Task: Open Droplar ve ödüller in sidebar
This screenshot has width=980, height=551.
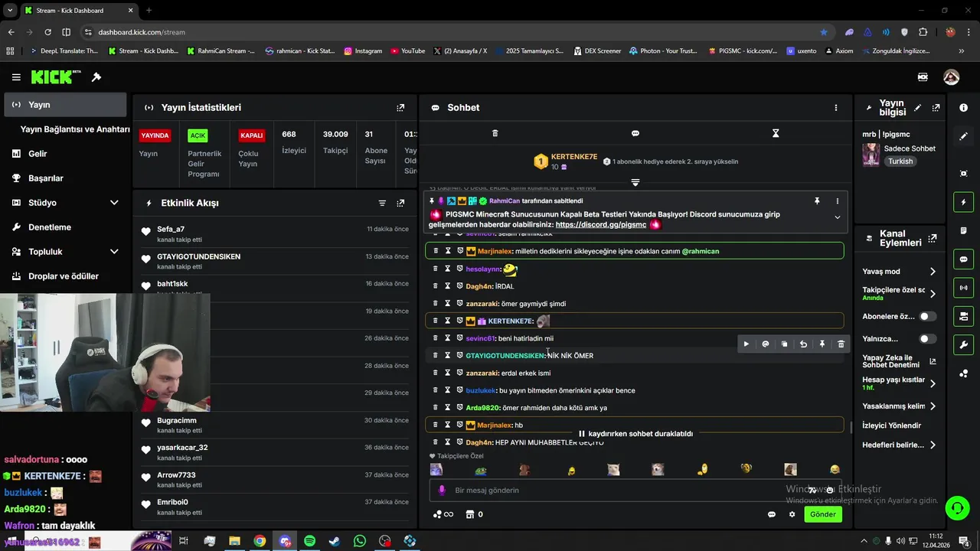Action: [65, 276]
